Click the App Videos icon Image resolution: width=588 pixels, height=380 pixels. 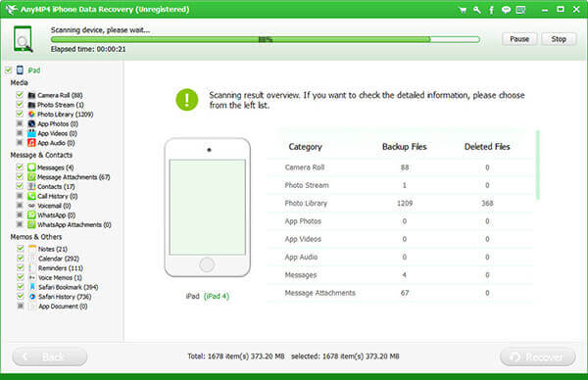[31, 133]
